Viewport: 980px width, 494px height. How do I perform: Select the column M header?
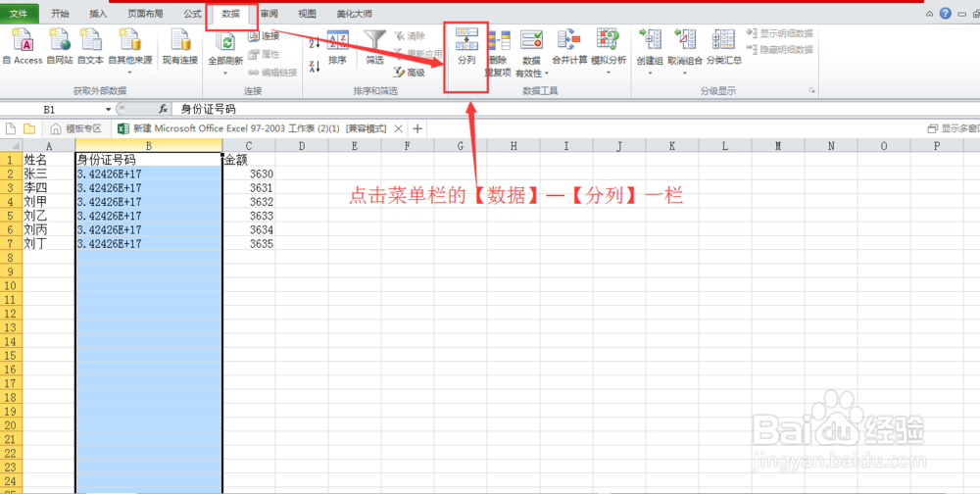[778, 146]
